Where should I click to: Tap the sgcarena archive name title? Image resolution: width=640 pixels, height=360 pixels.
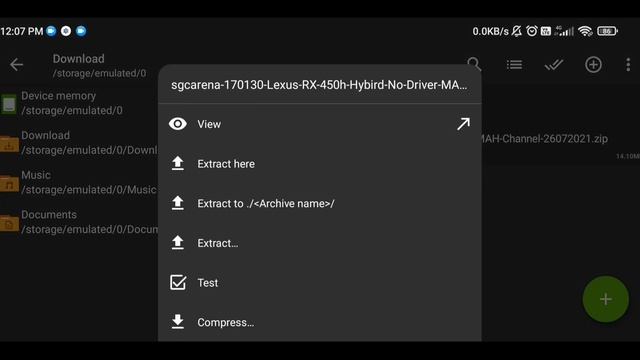[x=319, y=85]
